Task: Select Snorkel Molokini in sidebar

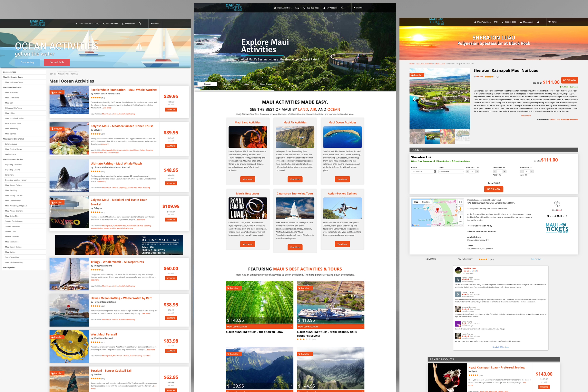Action: point(12,237)
